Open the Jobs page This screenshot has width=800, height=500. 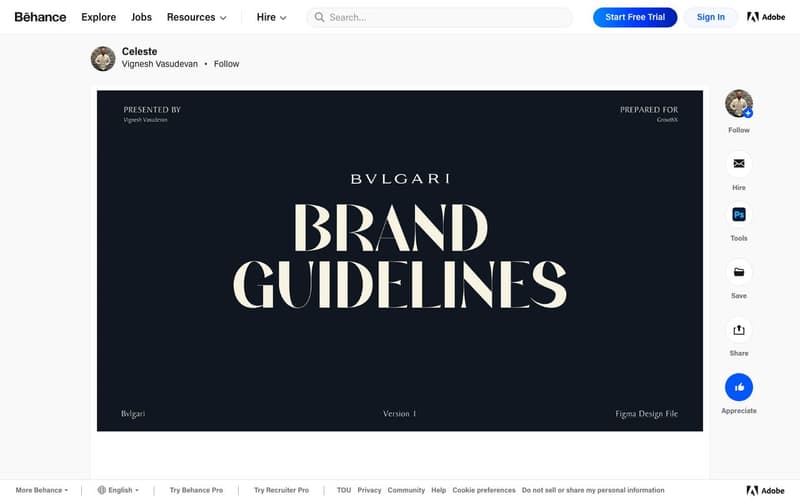(141, 17)
